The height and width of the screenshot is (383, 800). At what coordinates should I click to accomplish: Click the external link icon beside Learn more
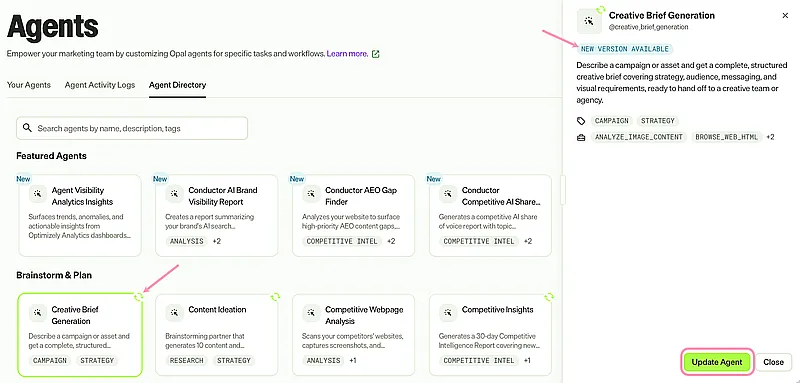tap(376, 54)
